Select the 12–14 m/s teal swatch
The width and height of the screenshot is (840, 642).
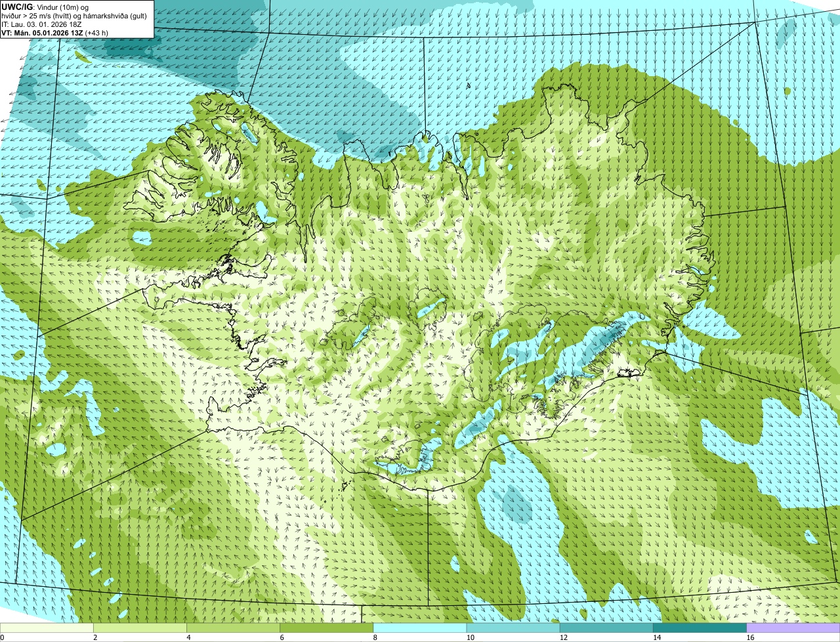606,628
